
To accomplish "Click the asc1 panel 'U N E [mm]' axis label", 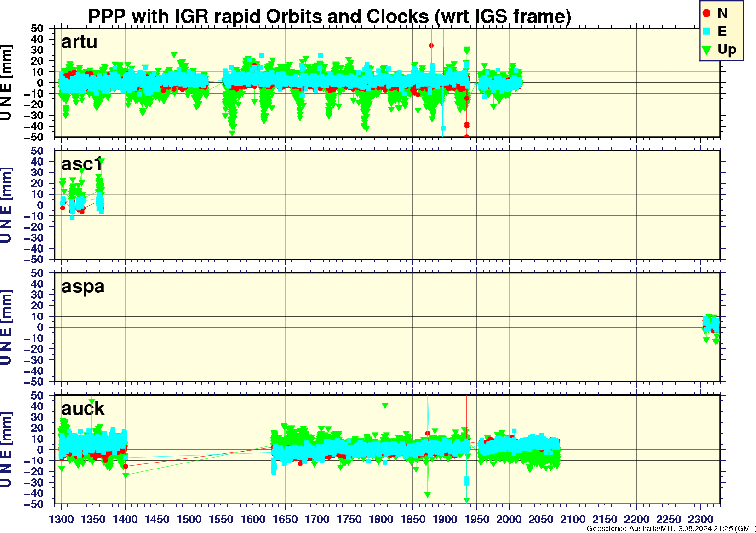I will coord(6,205).
